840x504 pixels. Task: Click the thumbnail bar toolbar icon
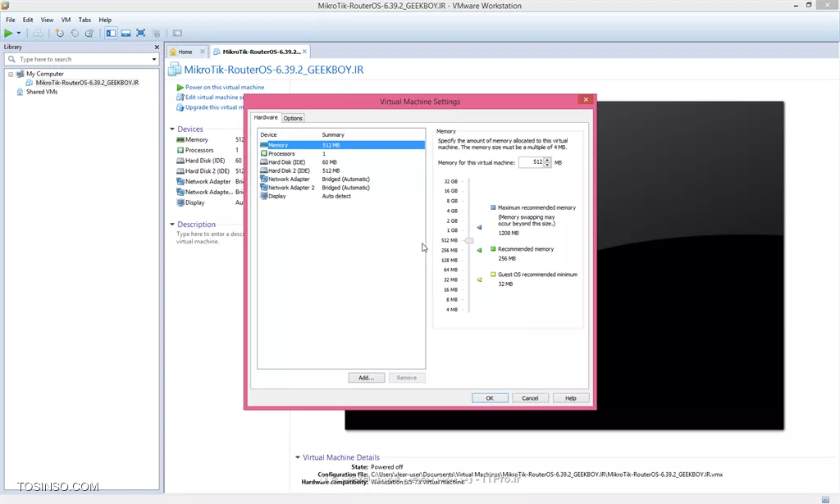(x=126, y=33)
